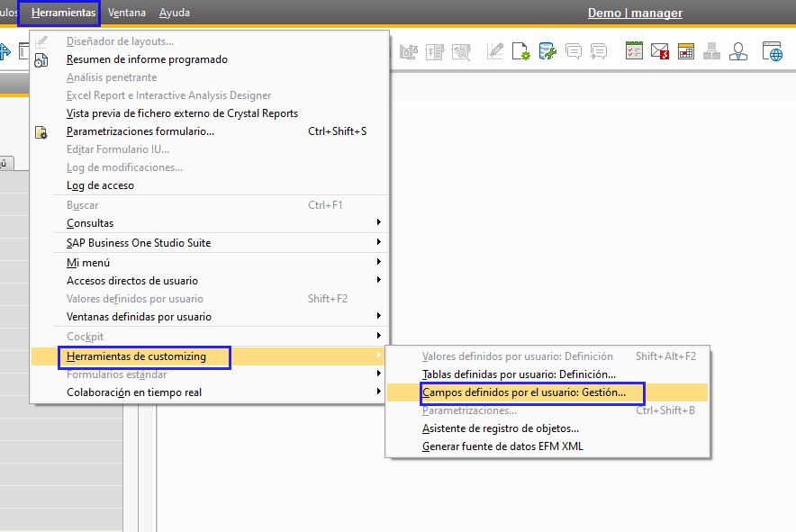Image resolution: width=796 pixels, height=532 pixels.
Task: Select Log de acceso
Action: pos(100,185)
